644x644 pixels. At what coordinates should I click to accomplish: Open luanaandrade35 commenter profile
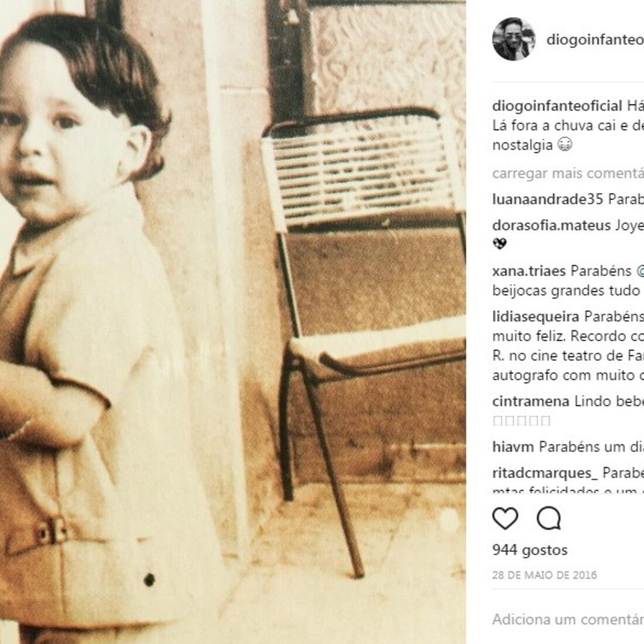pyautogui.click(x=547, y=199)
